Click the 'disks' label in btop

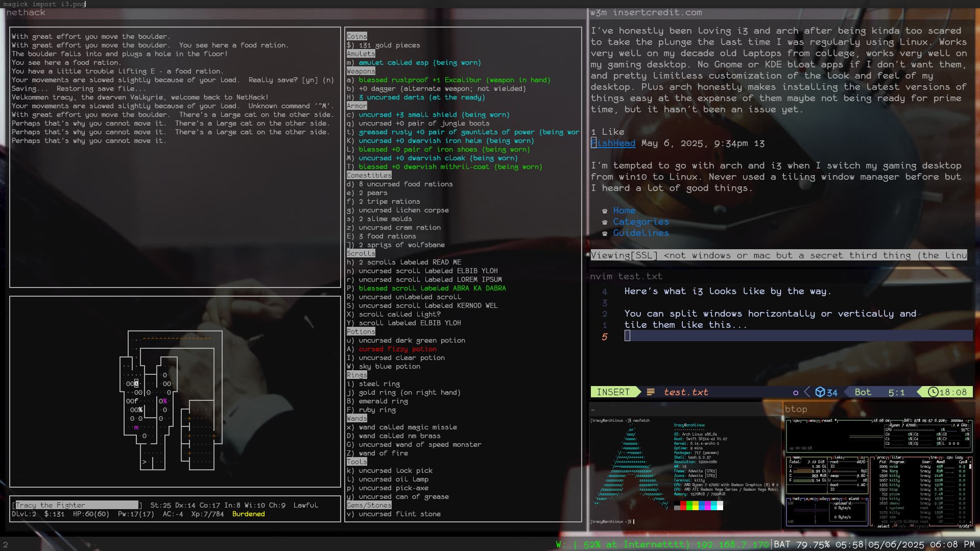pos(838,458)
